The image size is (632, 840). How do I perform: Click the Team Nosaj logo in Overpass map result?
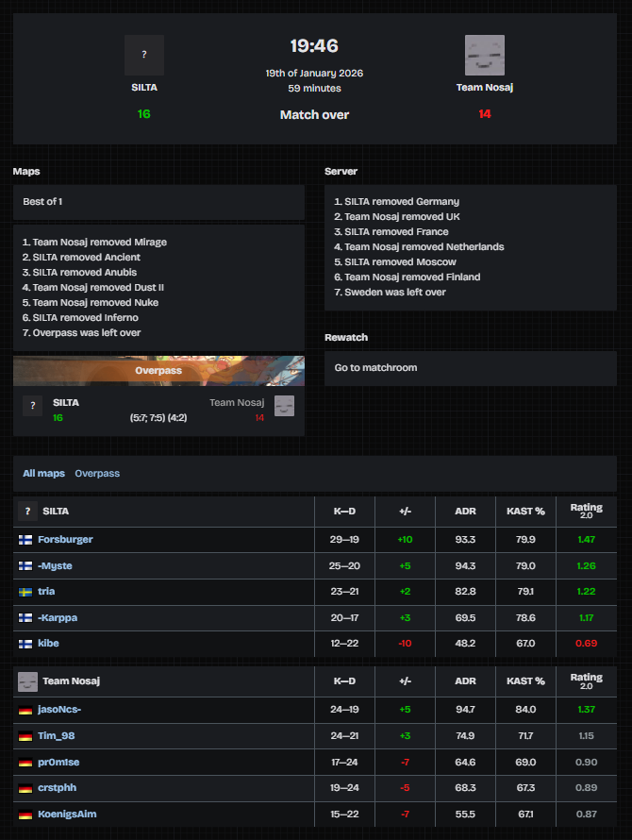coord(285,406)
